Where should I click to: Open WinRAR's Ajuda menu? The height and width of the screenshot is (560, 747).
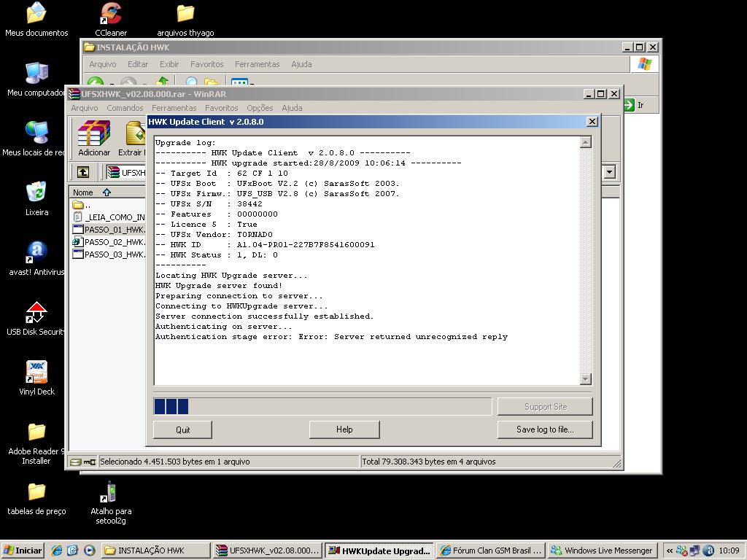point(292,108)
